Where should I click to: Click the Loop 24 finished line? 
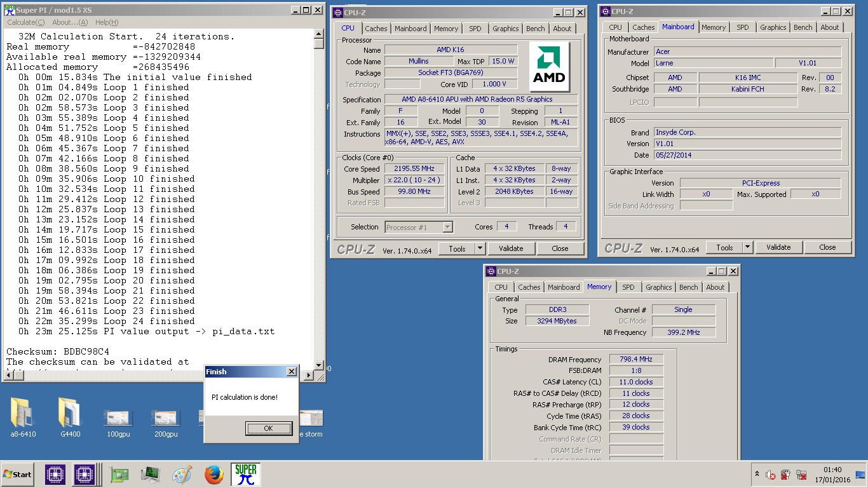point(107,321)
